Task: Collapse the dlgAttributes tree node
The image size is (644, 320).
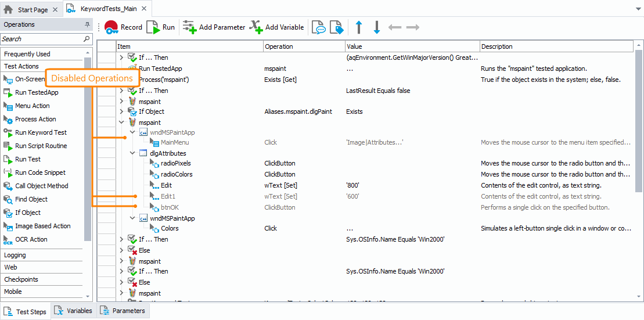Action: (132, 153)
